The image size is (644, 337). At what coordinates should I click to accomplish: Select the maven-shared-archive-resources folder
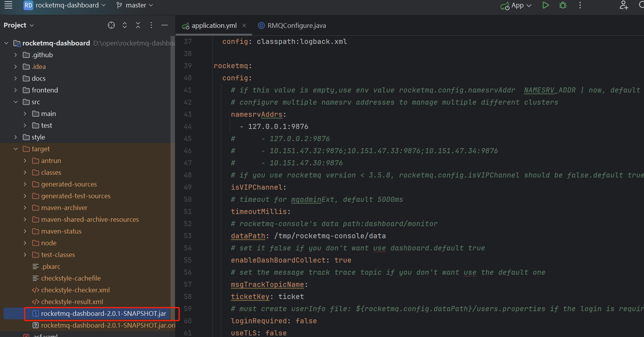pyautogui.click(x=90, y=219)
